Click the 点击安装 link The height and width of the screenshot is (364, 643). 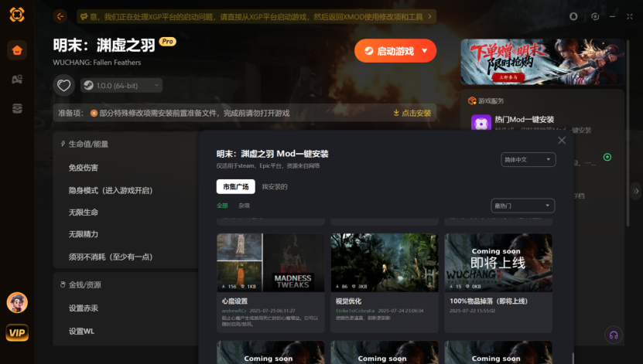[412, 113]
